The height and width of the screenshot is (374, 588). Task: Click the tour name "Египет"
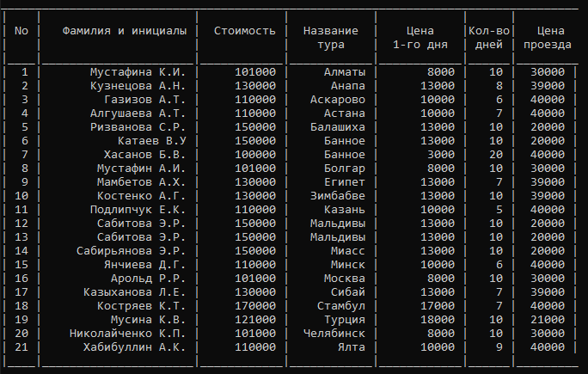[x=345, y=182]
